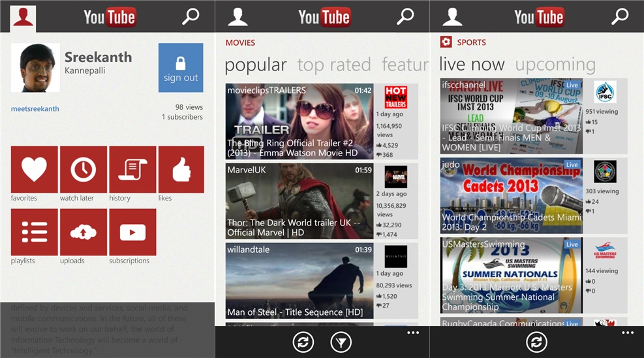Tap search magnifier in profile screen header
This screenshot has height=358, width=644.
[x=191, y=17]
